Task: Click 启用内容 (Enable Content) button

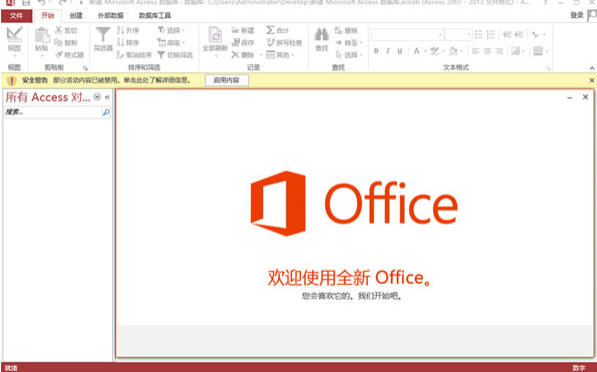Action: point(227,80)
